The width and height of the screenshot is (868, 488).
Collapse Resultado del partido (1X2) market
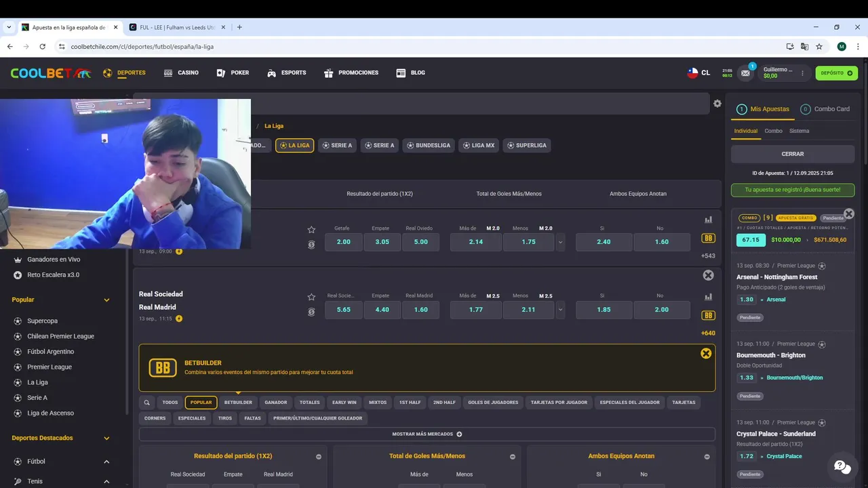coord(319,457)
